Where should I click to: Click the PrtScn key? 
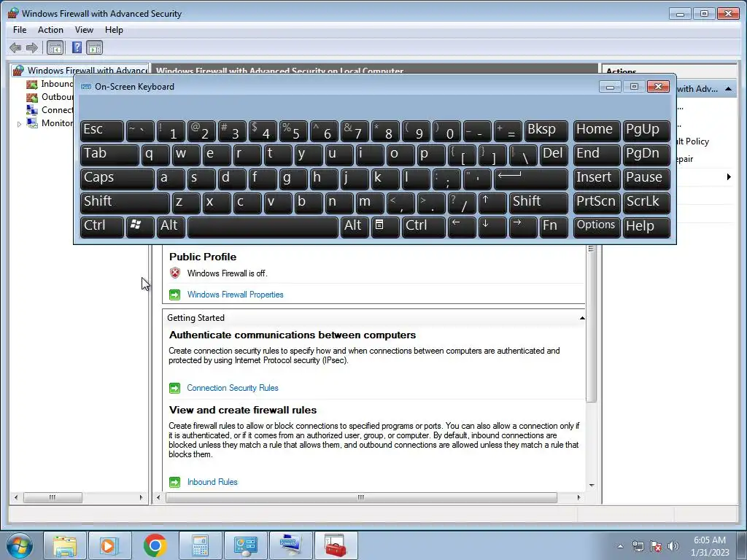[597, 203]
